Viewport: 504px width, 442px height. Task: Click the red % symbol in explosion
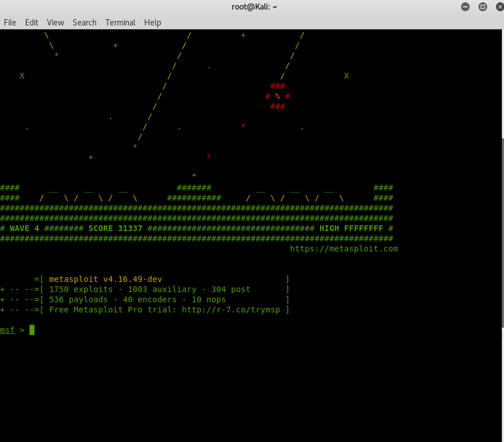point(277,96)
